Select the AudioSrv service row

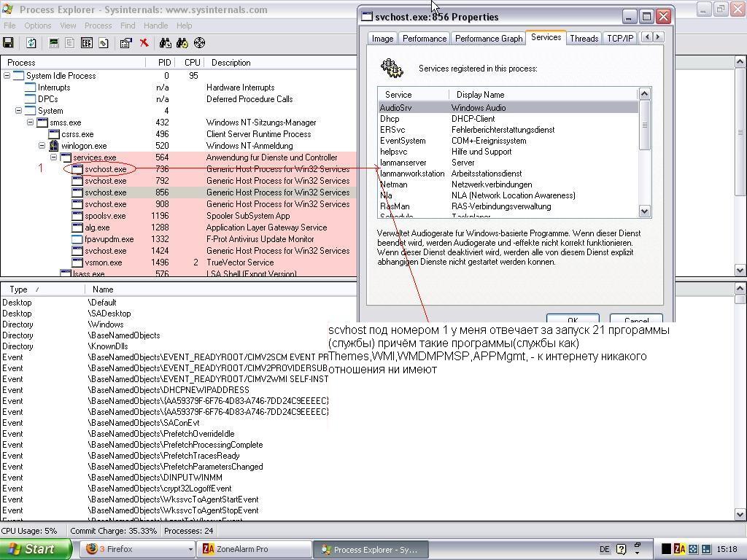(508, 108)
